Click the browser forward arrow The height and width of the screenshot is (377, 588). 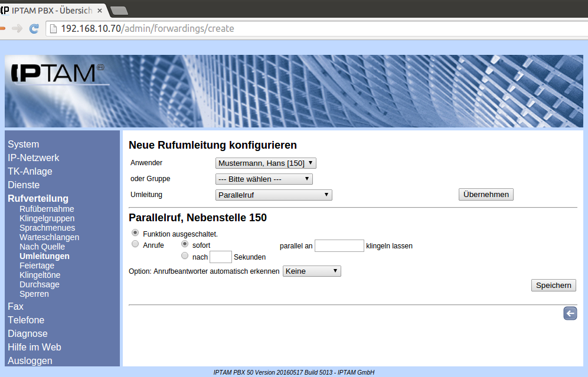[x=17, y=28]
